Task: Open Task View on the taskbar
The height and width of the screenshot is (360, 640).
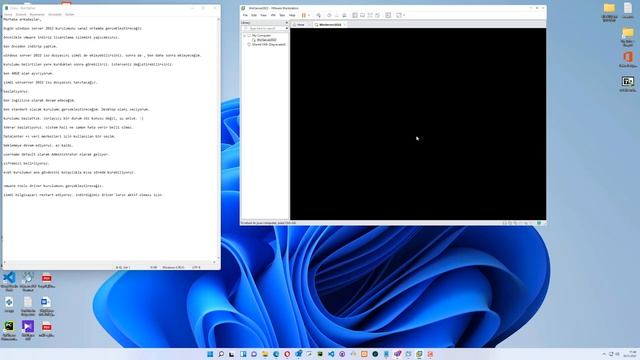Action: click(x=232, y=354)
